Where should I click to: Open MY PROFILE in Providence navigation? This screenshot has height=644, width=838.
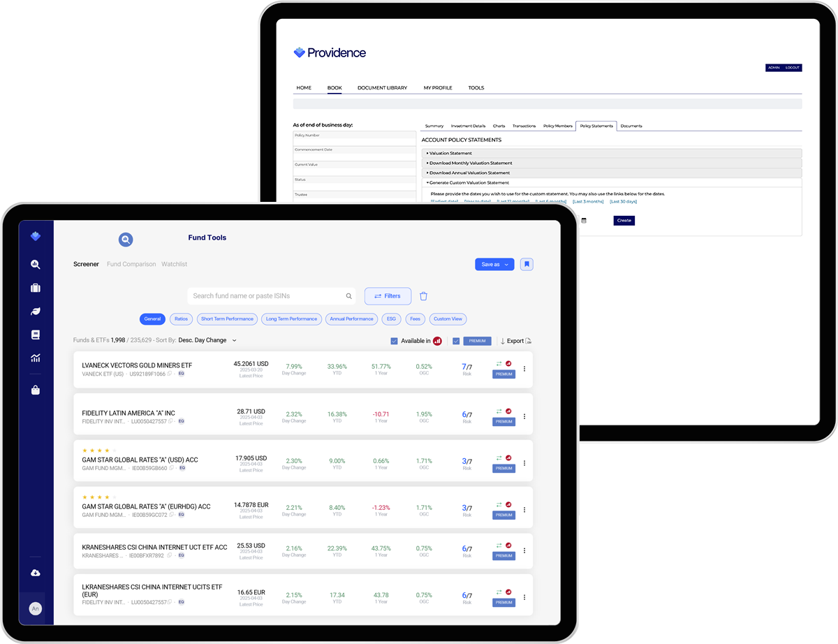click(x=438, y=88)
